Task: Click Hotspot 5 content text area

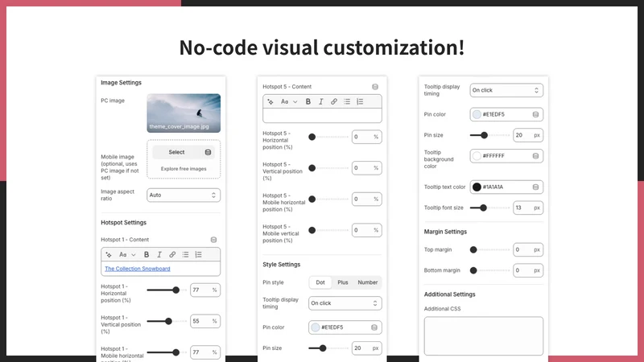Action: [x=323, y=116]
